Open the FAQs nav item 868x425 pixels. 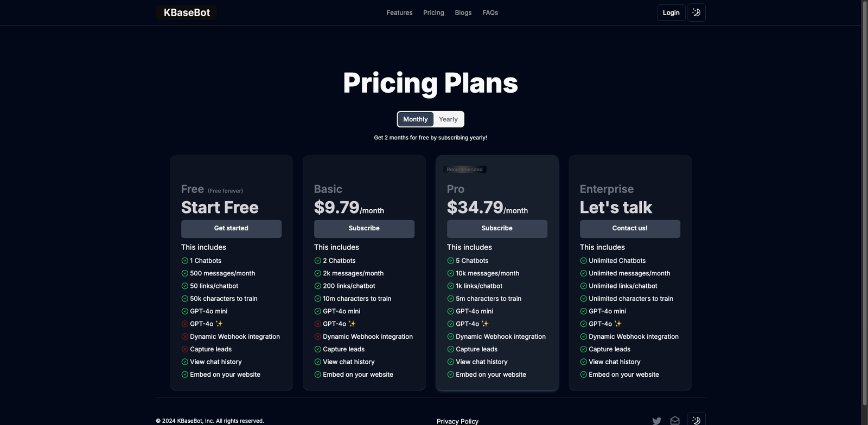pos(490,12)
